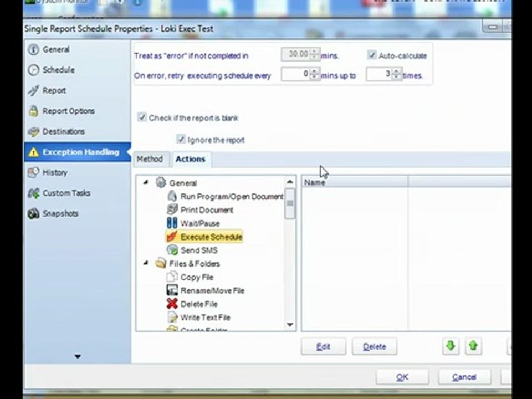Select the Write Text File icon
The image size is (532, 399).
[172, 317]
